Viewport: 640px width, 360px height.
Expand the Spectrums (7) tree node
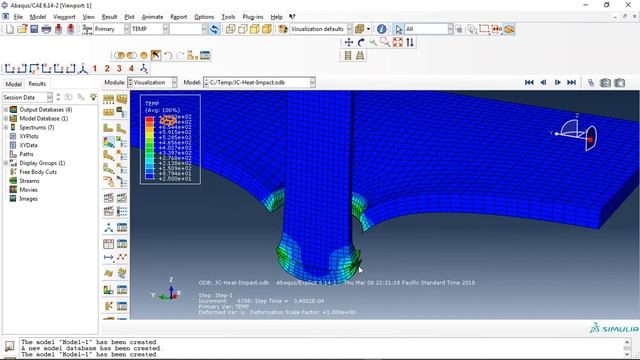coord(6,127)
